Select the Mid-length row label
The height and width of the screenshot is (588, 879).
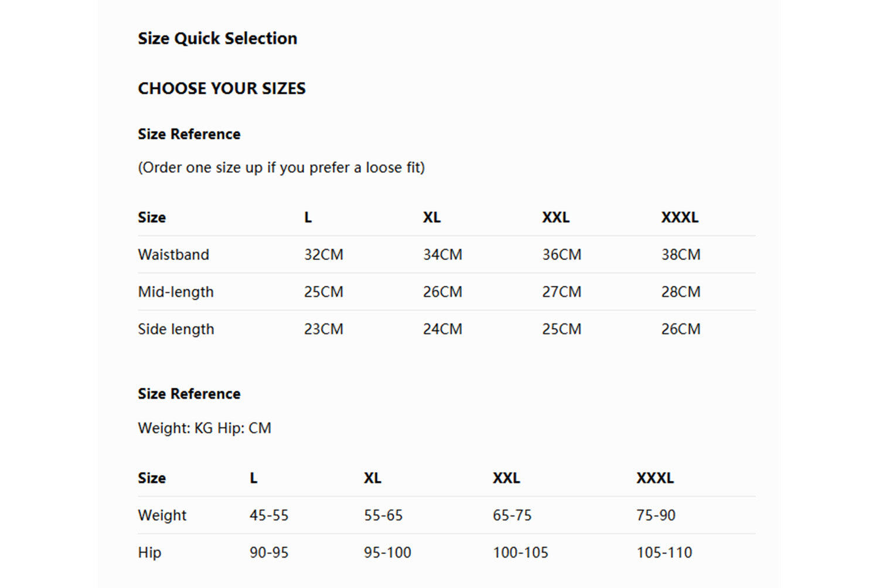coord(176,292)
